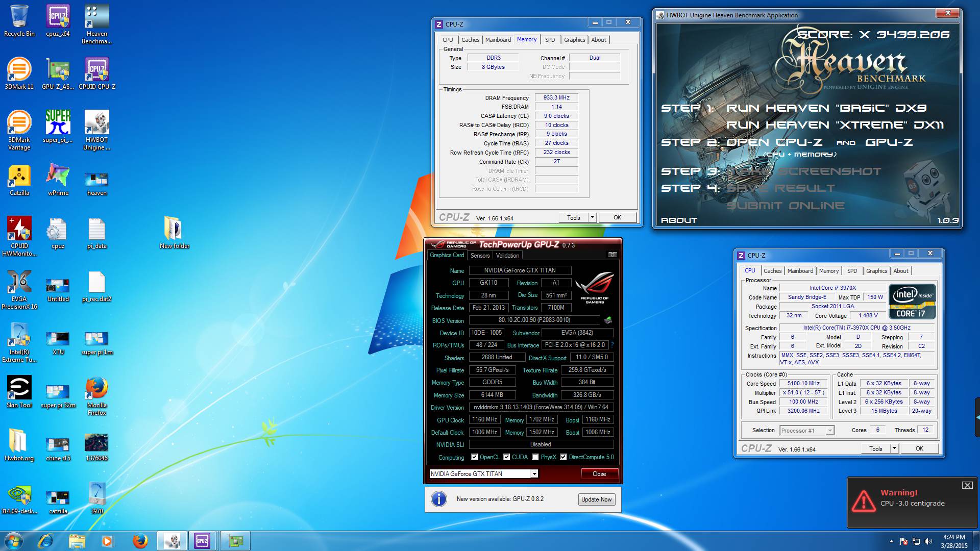Image resolution: width=980 pixels, height=551 pixels.
Task: Click Bus Interface question mark in GPU-Z
Action: 612,345
